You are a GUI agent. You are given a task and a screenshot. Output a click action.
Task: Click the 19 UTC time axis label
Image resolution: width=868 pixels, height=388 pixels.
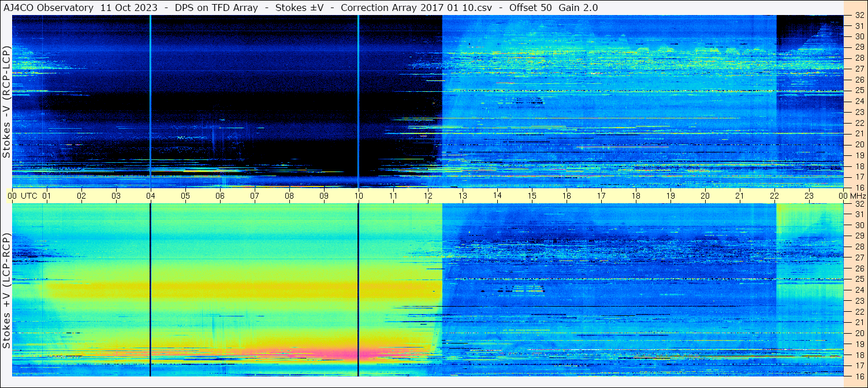tap(670, 196)
